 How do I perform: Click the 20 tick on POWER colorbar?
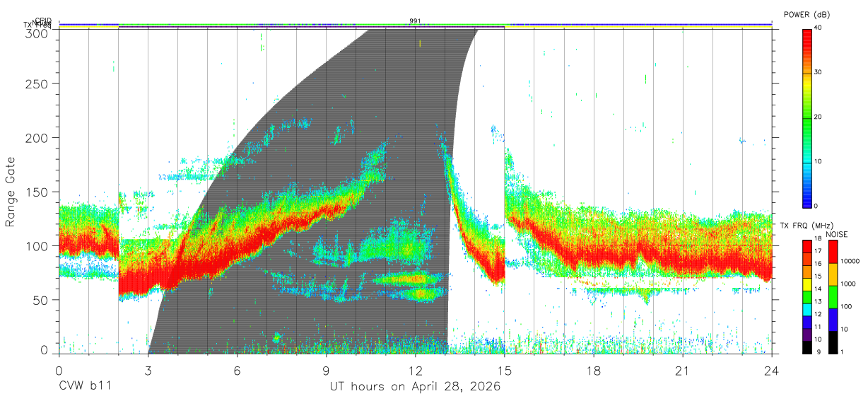click(819, 117)
